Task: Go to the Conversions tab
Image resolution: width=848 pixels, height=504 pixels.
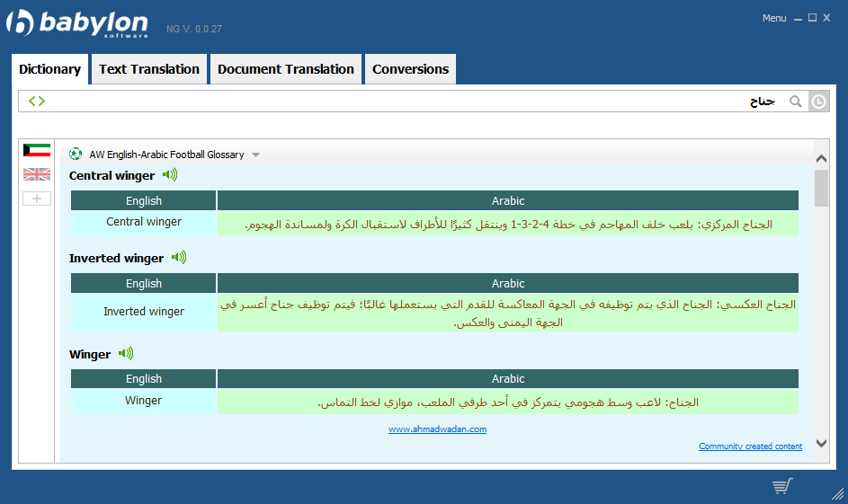Action: [x=410, y=69]
